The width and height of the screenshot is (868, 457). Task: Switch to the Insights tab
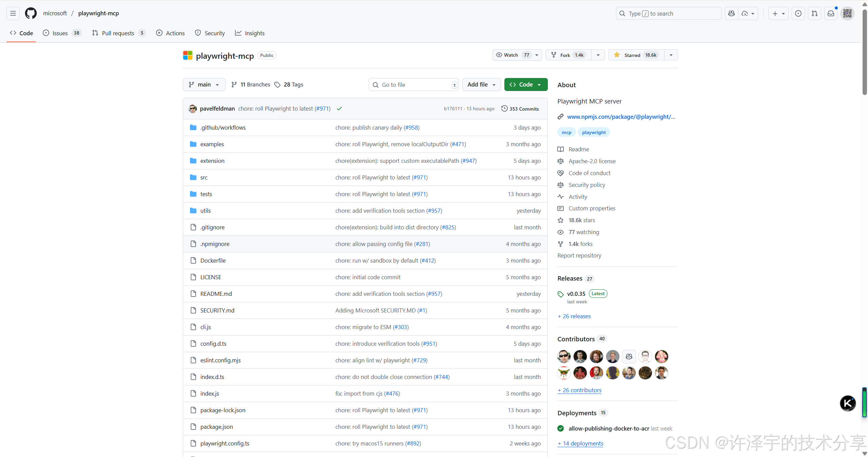250,33
